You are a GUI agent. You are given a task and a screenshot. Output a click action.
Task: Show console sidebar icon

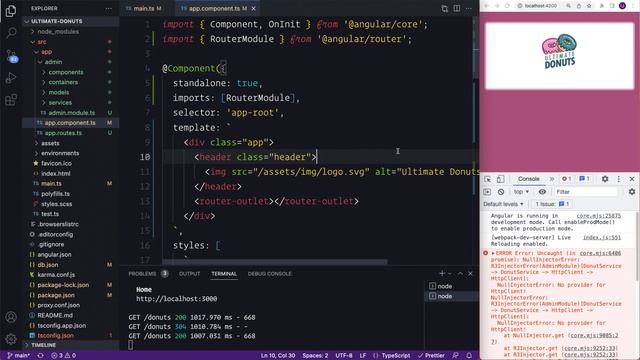click(487, 192)
